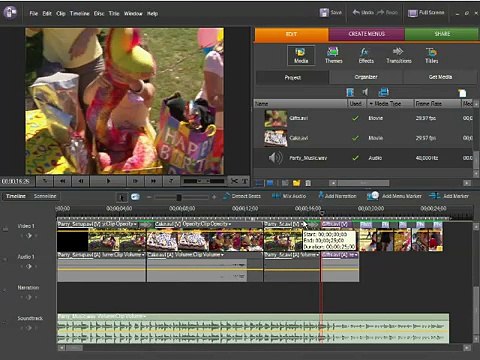The width and height of the screenshot is (480, 360).
Task: Switch to the SHARE tab
Action: [x=442, y=34]
